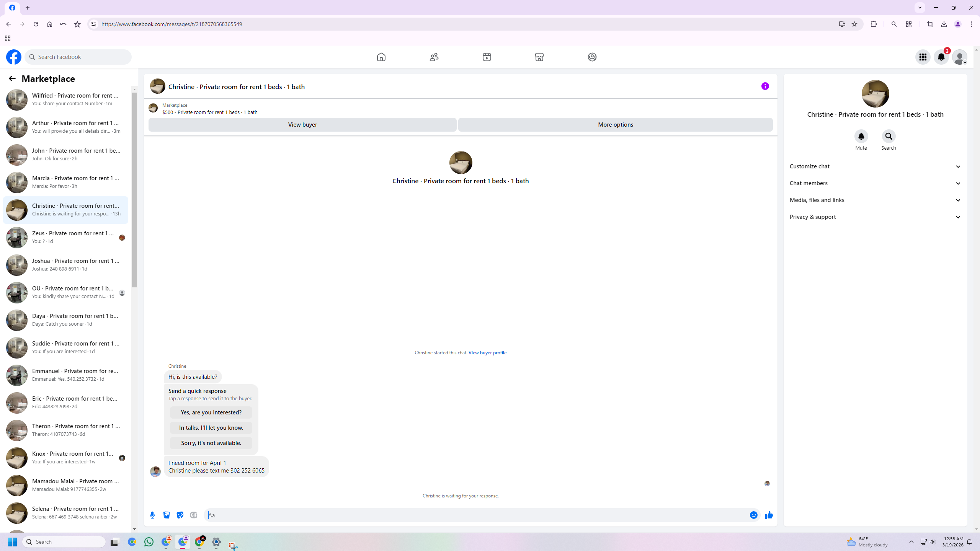Click the View buyer button
The image size is (980, 551).
coord(302,125)
